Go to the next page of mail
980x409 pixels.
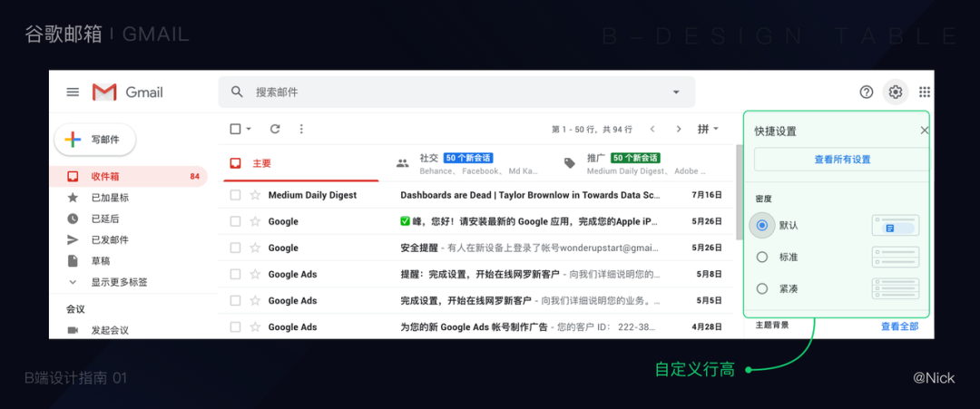[679, 130]
